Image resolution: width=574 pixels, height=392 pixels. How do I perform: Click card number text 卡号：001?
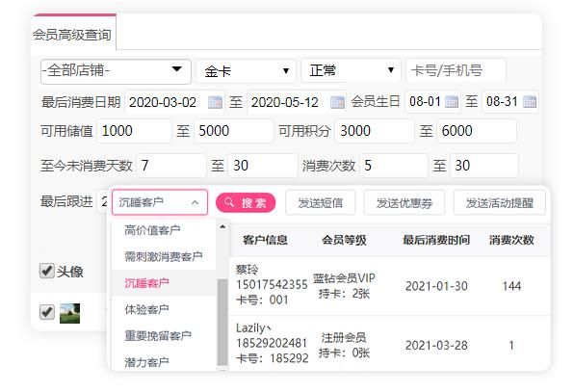click(x=262, y=301)
